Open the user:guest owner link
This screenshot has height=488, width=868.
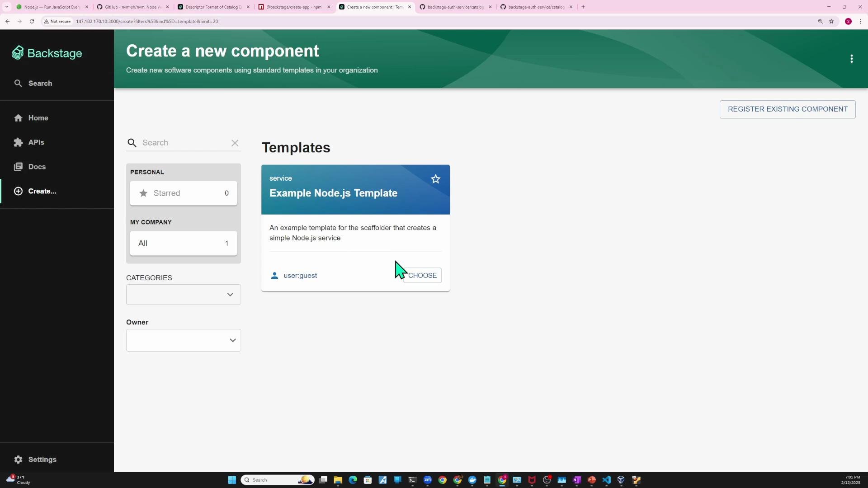(x=300, y=276)
